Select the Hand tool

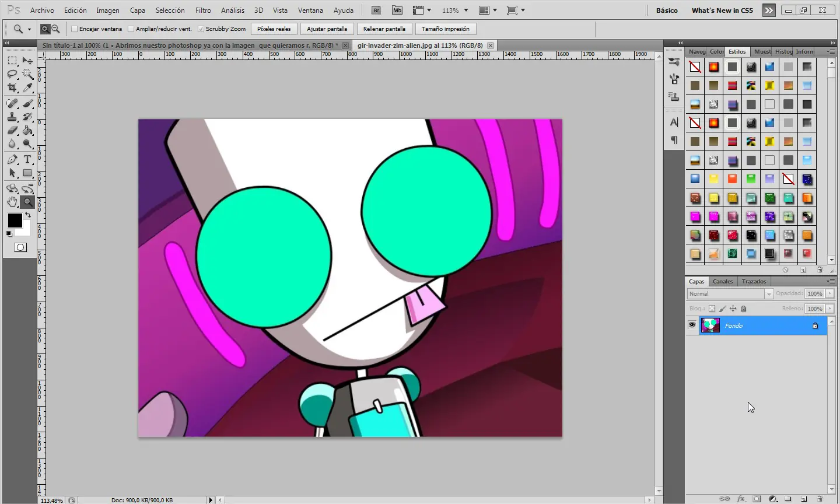12,202
